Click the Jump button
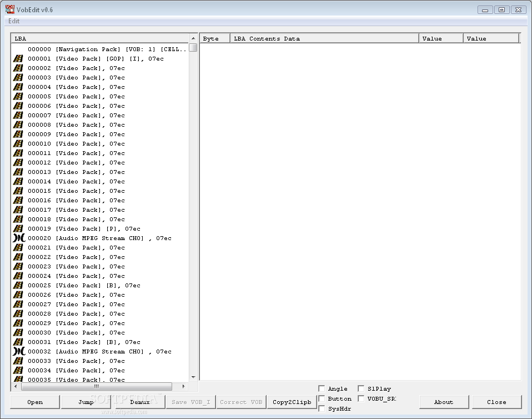Viewport: 532px width, 419px height. tap(86, 402)
